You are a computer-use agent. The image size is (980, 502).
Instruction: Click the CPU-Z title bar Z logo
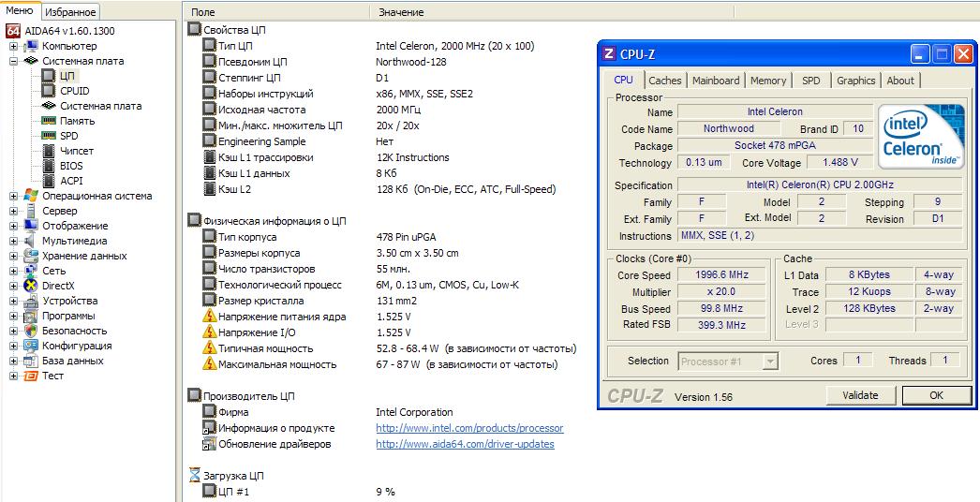(x=609, y=53)
